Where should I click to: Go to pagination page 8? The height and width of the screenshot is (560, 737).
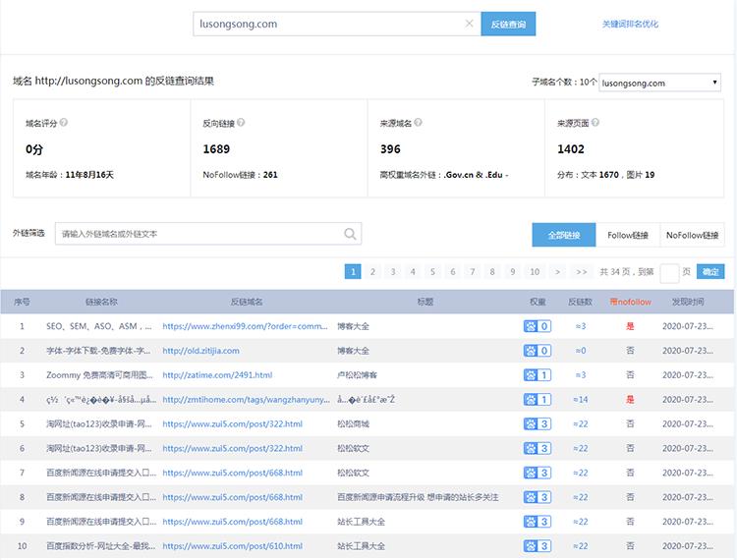point(492,271)
